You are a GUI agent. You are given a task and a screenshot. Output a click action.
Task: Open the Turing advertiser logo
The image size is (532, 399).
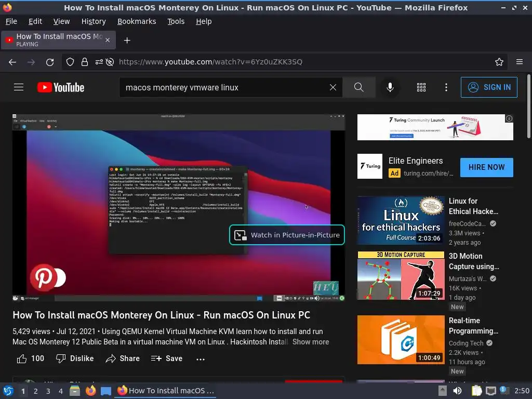370,166
